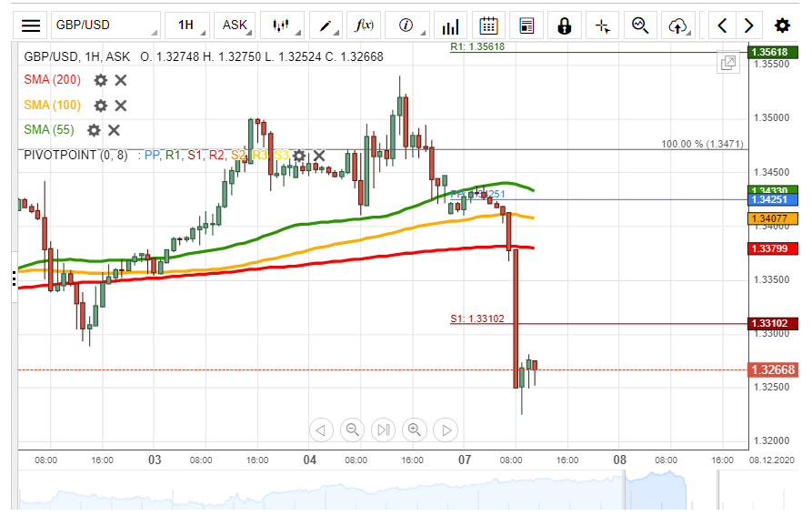Screen dimensions: 812x516
Task: Open the GBP/USD instrument selector
Action: (105, 25)
